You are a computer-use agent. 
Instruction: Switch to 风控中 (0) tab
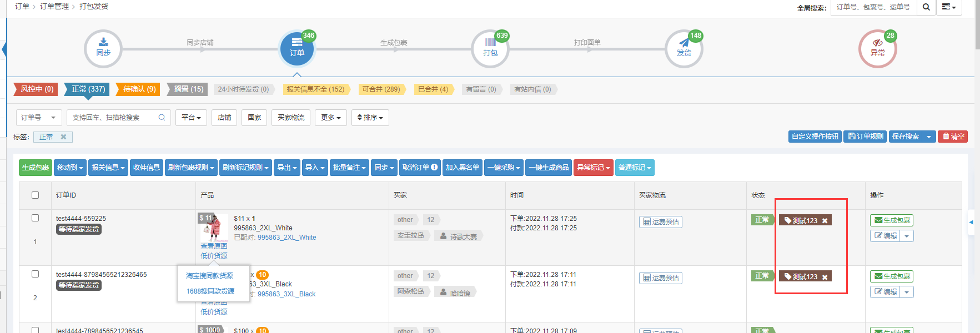37,89
